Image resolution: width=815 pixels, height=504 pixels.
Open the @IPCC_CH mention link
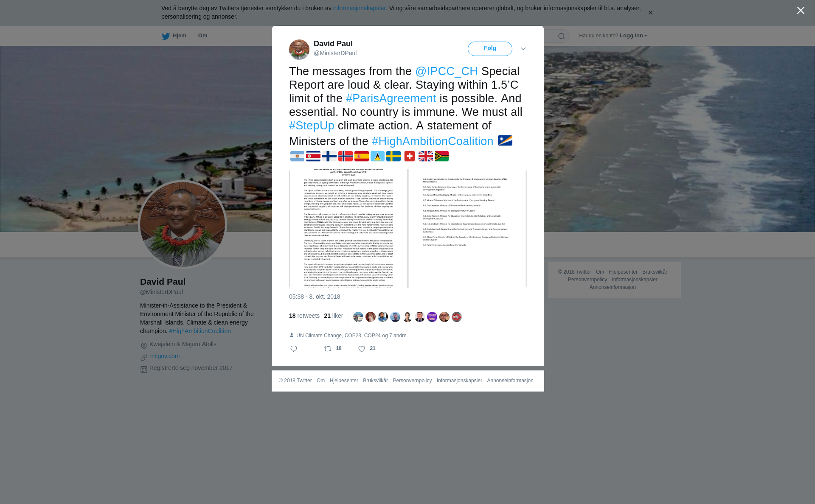(447, 71)
